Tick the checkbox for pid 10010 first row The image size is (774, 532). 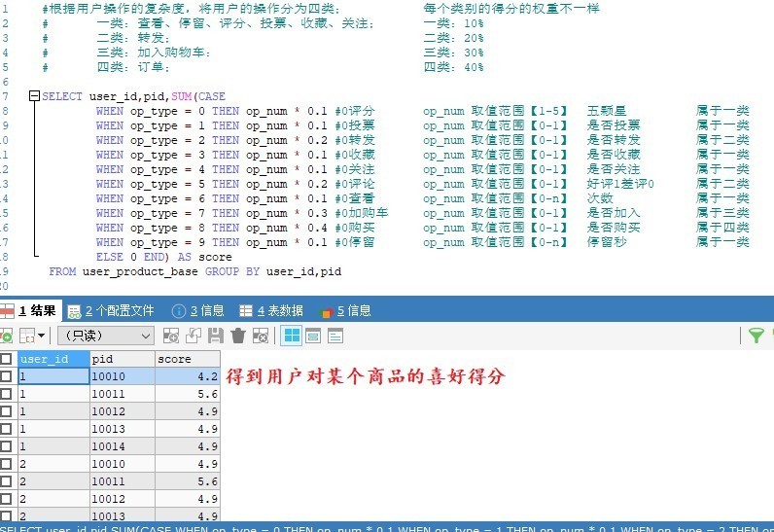pos(7,375)
